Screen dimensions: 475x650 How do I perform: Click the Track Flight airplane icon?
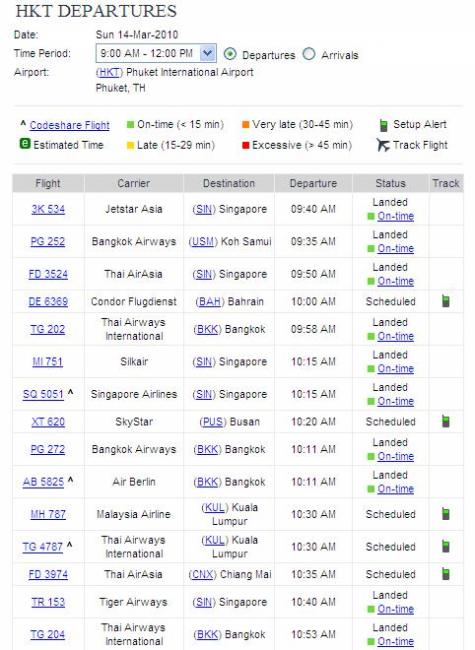click(383, 145)
